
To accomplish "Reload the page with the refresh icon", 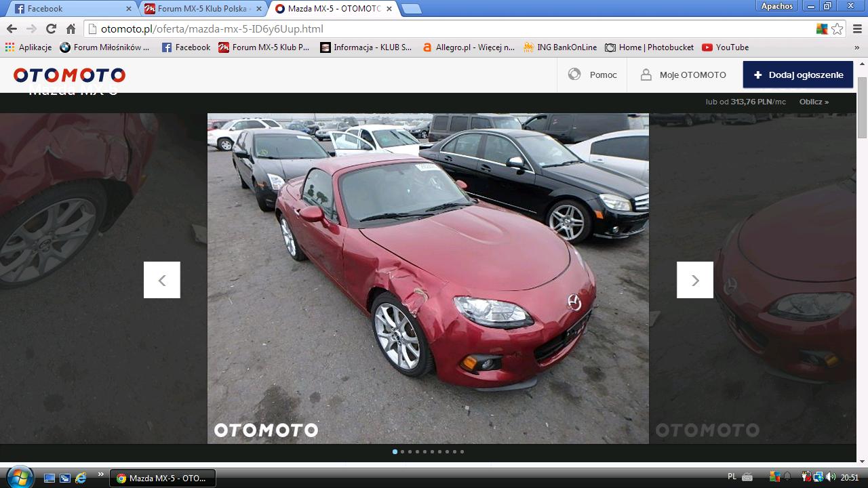I will (51, 28).
